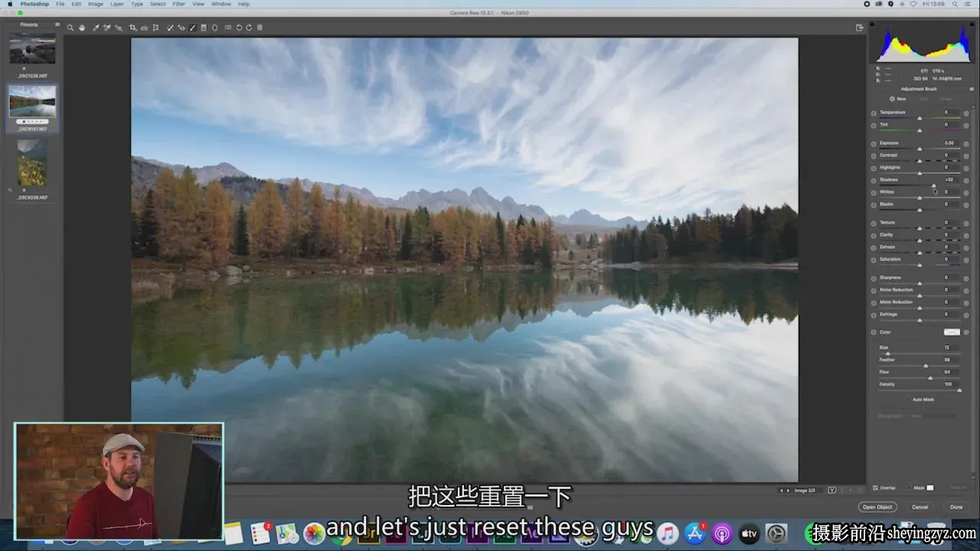The image size is (980, 551).
Task: Select the Graduated Filter tool
Action: (204, 28)
